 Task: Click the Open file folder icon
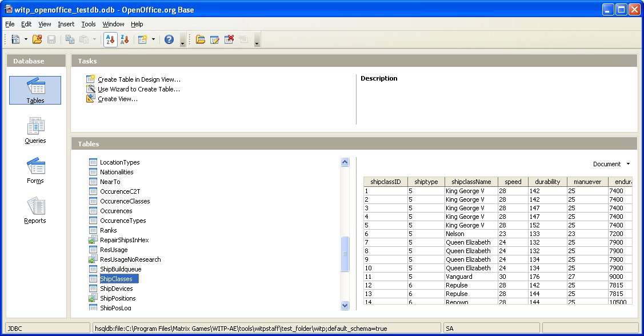tap(37, 39)
